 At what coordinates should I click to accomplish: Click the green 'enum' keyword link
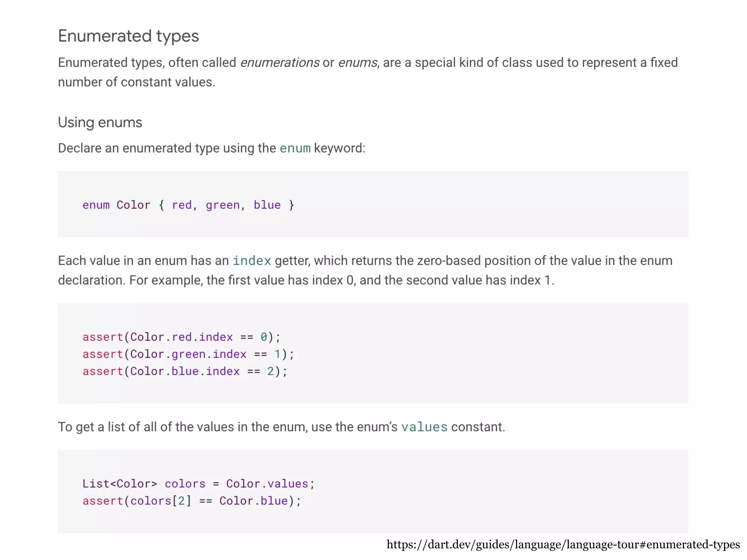pos(295,148)
